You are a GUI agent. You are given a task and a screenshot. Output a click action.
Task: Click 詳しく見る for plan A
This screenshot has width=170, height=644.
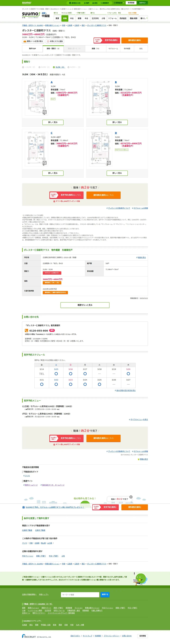coord(53,122)
